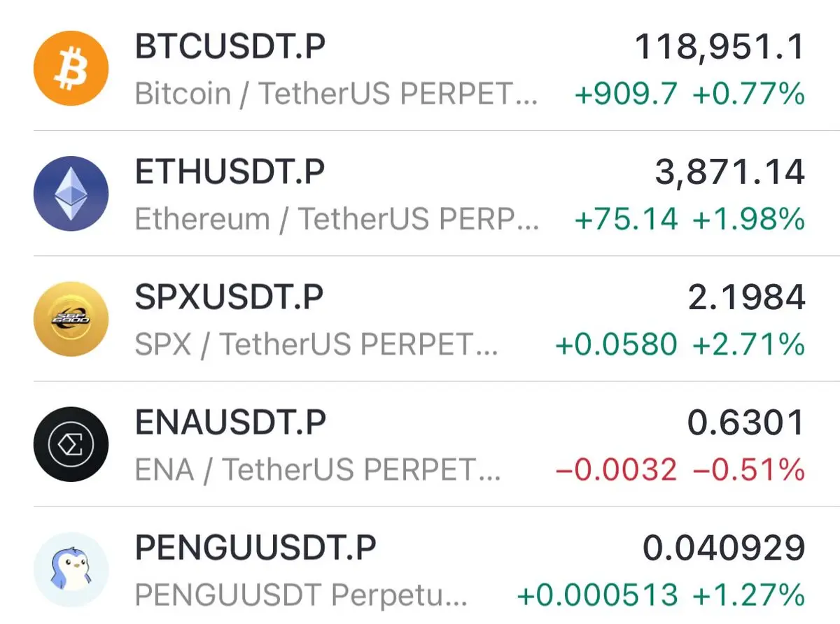Tap the Pudgy Penguin PENGU icon
The height and width of the screenshot is (624, 840).
tap(71, 569)
